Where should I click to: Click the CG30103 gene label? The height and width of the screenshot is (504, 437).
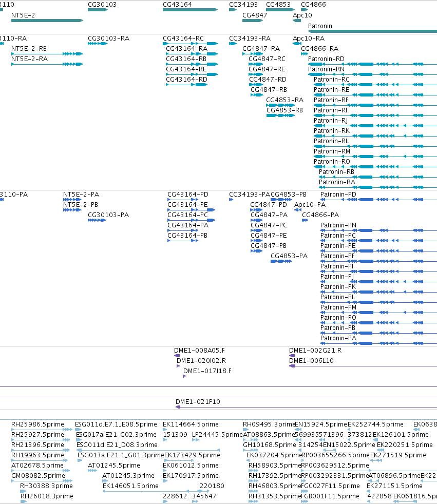[102, 5]
